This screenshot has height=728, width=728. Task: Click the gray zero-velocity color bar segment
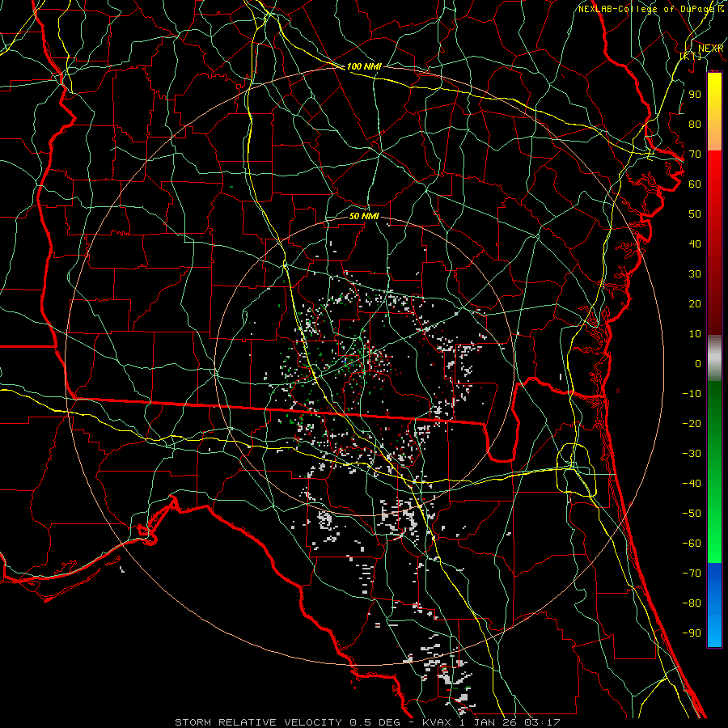click(714, 358)
